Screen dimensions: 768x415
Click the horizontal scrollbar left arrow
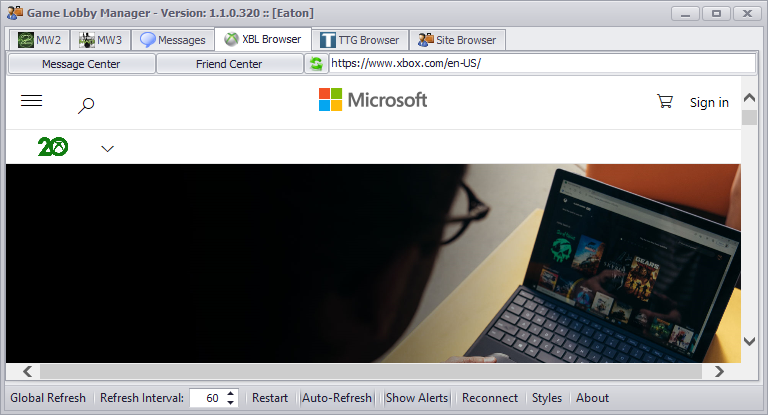(27, 371)
